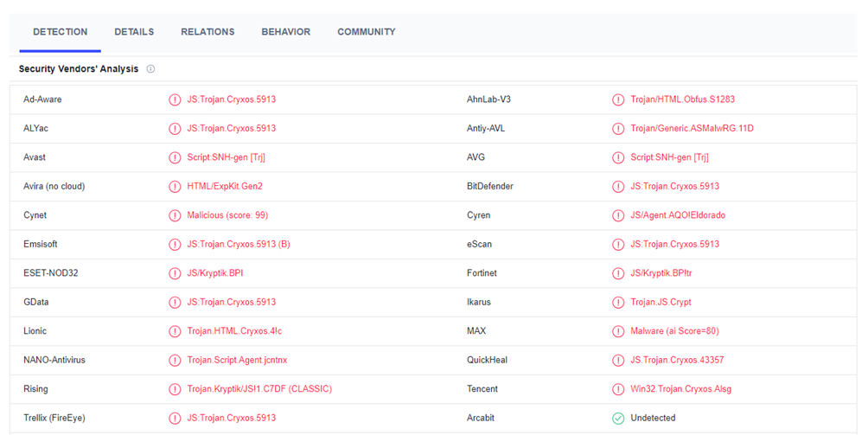Select JS:Trojan.Cryxos.5913 (B) Emsisoft result

point(239,244)
